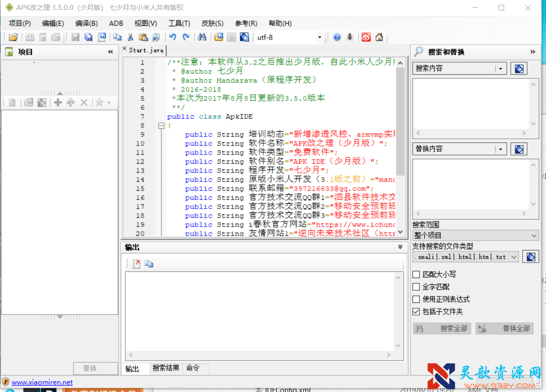This screenshot has height=392, width=546.
Task: Collapse the 搜索和替换 panel chevron
Action: tap(532, 52)
